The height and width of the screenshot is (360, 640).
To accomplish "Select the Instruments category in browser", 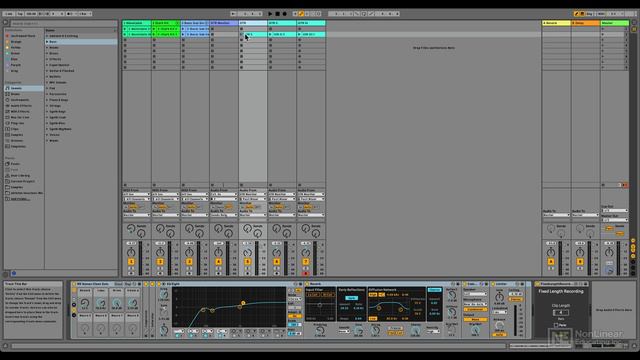I will 24,100.
